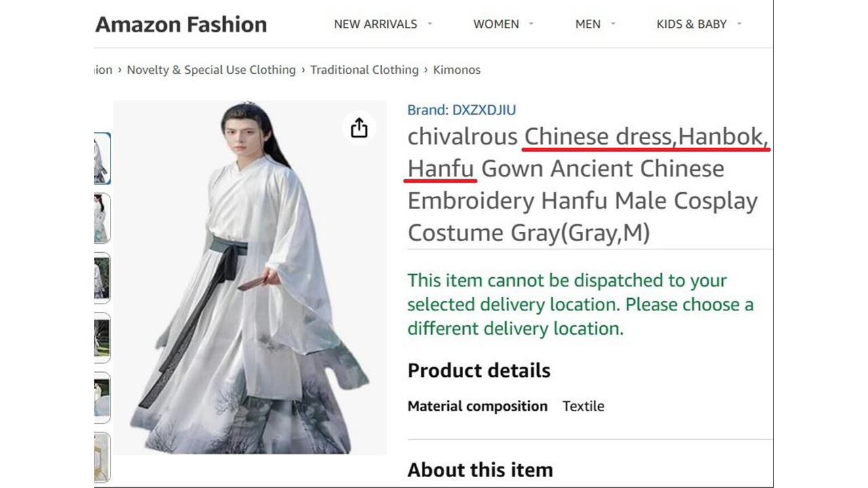Image resolution: width=868 pixels, height=488 pixels.
Task: Click the main product image
Action: pyautogui.click(x=250, y=278)
